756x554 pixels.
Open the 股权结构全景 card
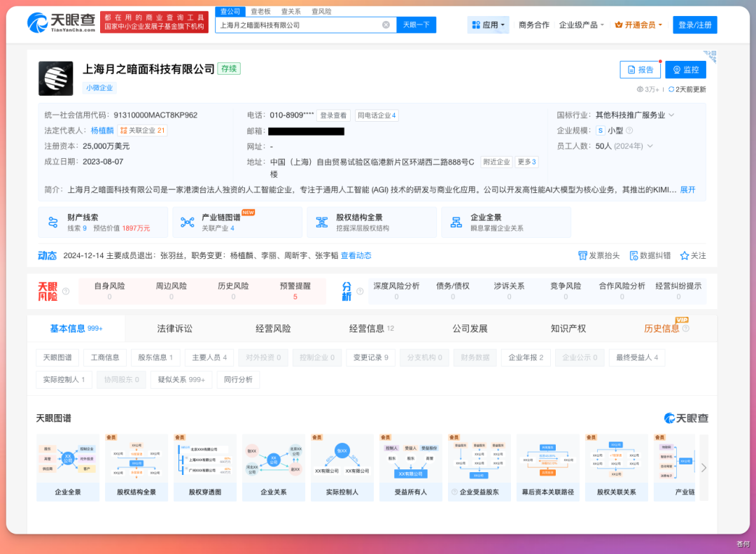click(x=372, y=222)
